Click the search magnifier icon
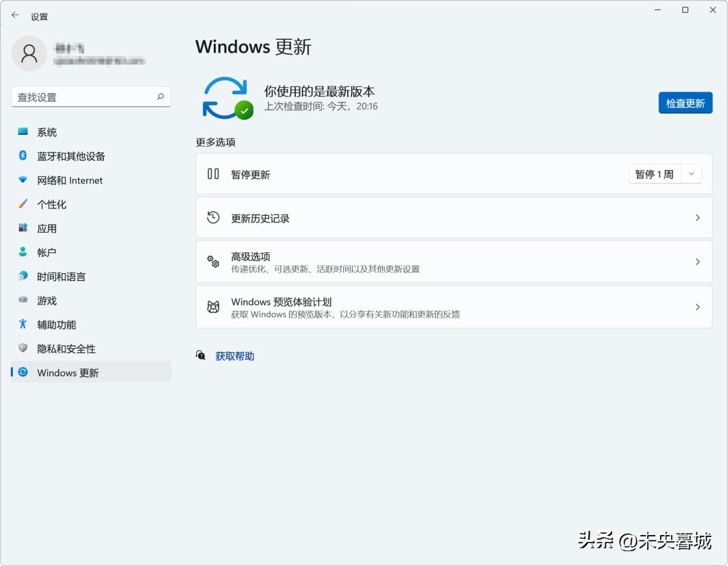The height and width of the screenshot is (566, 728). (x=160, y=96)
